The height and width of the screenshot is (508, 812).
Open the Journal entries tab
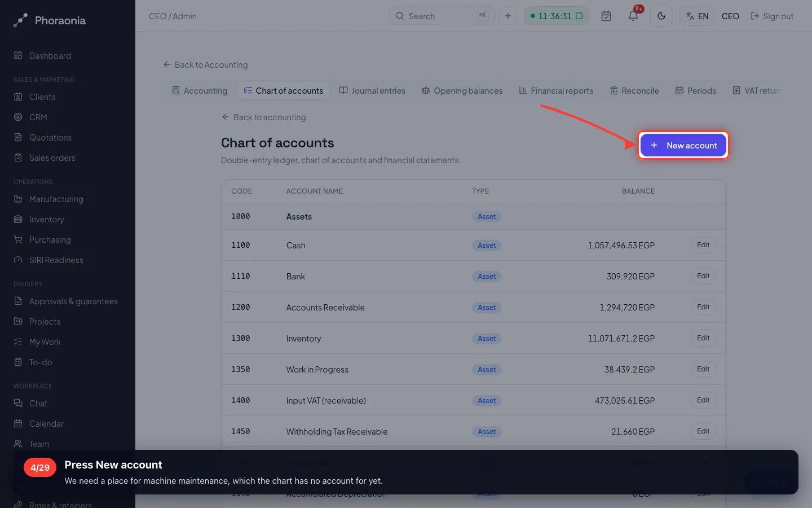pos(372,91)
